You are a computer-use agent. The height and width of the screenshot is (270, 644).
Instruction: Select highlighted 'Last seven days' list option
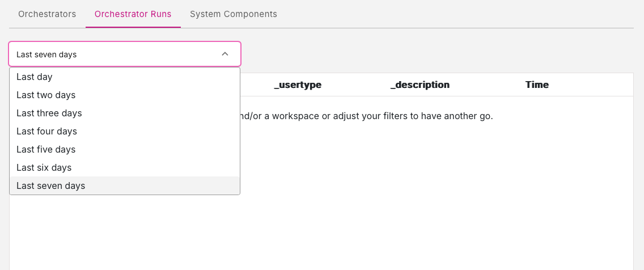51,186
